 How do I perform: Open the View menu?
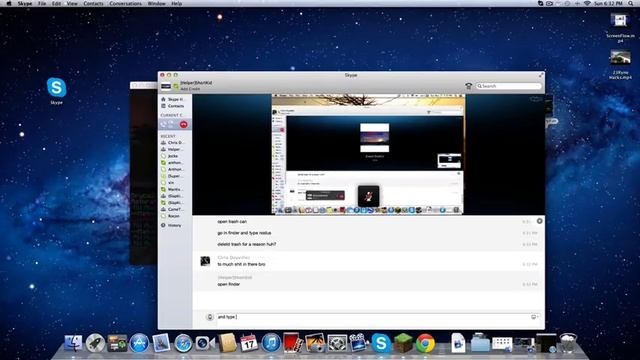72,3
